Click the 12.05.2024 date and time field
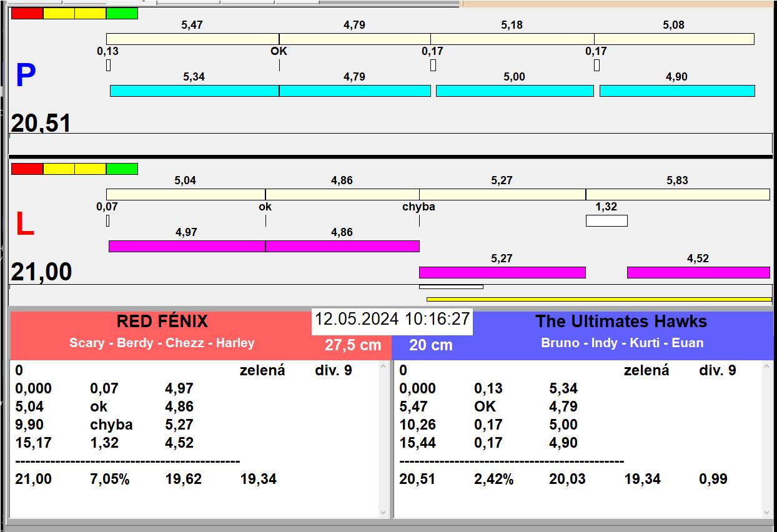This screenshot has height=532, width=777. click(392, 319)
